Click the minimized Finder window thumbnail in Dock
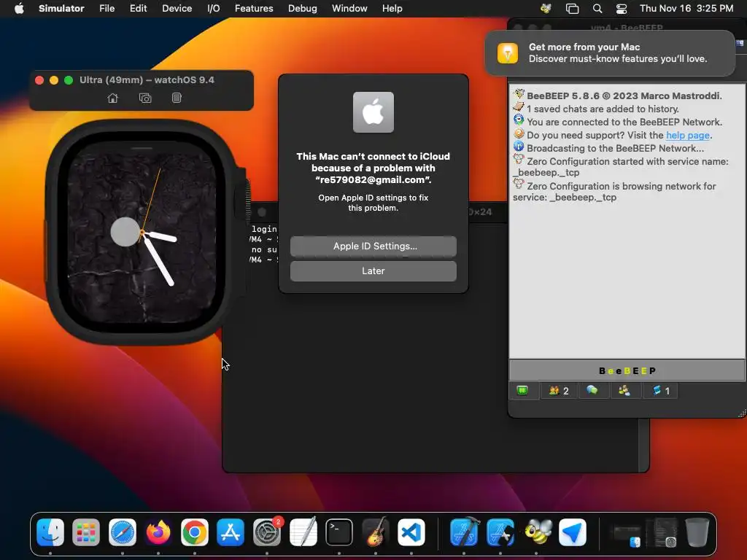 (626, 533)
